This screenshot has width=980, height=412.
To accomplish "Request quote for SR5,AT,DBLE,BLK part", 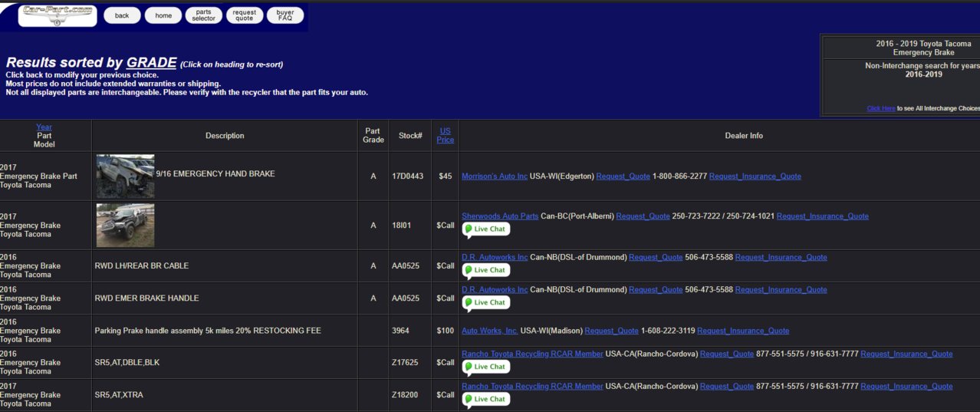I will click(727, 354).
